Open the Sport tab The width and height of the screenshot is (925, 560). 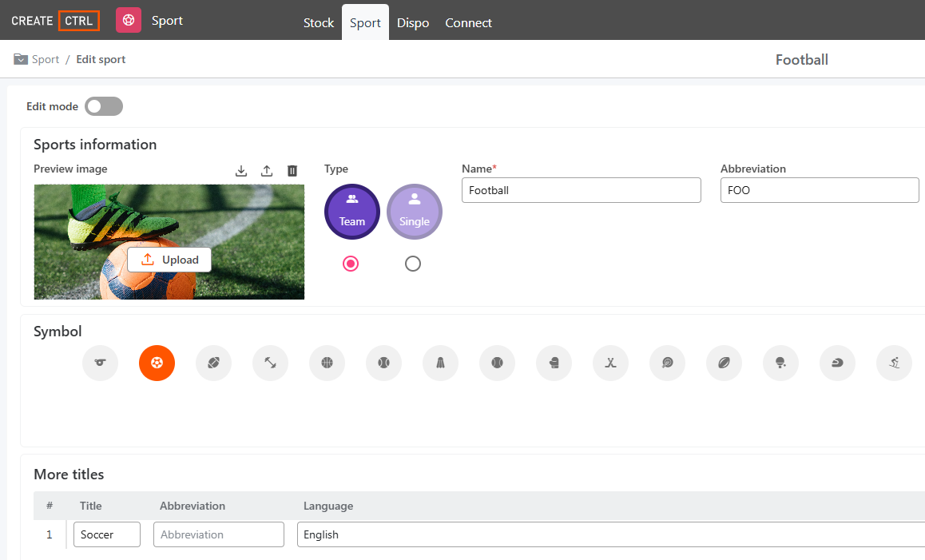[365, 23]
